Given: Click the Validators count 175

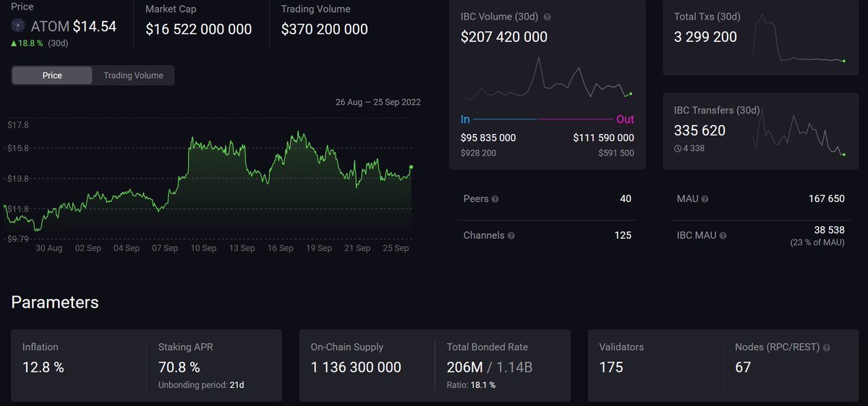Looking at the screenshot, I should 611,368.
